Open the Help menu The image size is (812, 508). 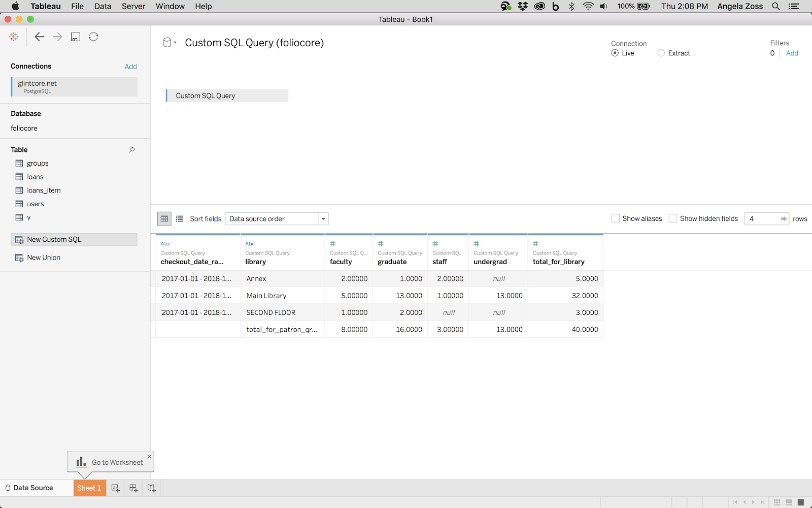pyautogui.click(x=204, y=6)
